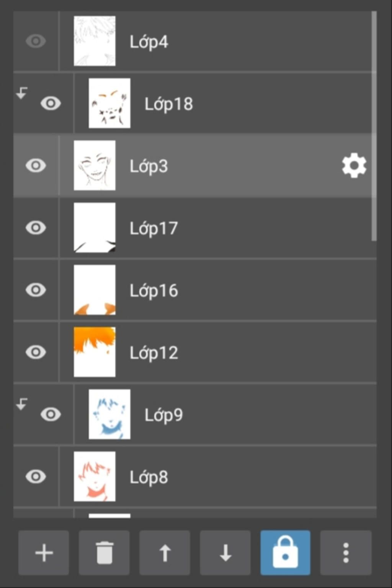392x588 pixels.
Task: Open Lớp3 layer settings gear
Action: tap(354, 165)
